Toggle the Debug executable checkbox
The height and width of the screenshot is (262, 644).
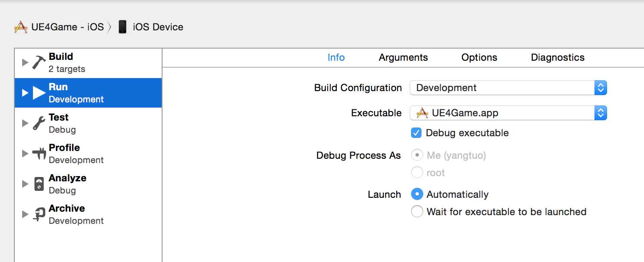[x=416, y=133]
